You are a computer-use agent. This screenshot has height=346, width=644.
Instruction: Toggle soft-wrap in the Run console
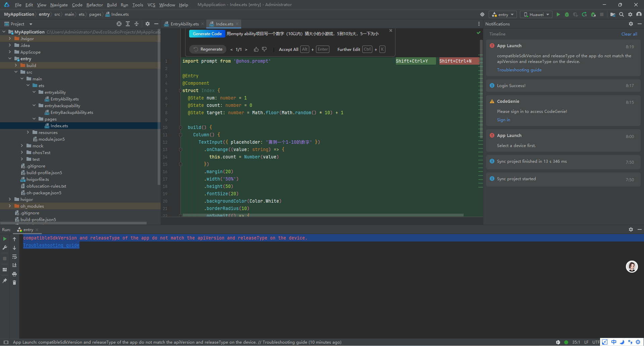14,257
